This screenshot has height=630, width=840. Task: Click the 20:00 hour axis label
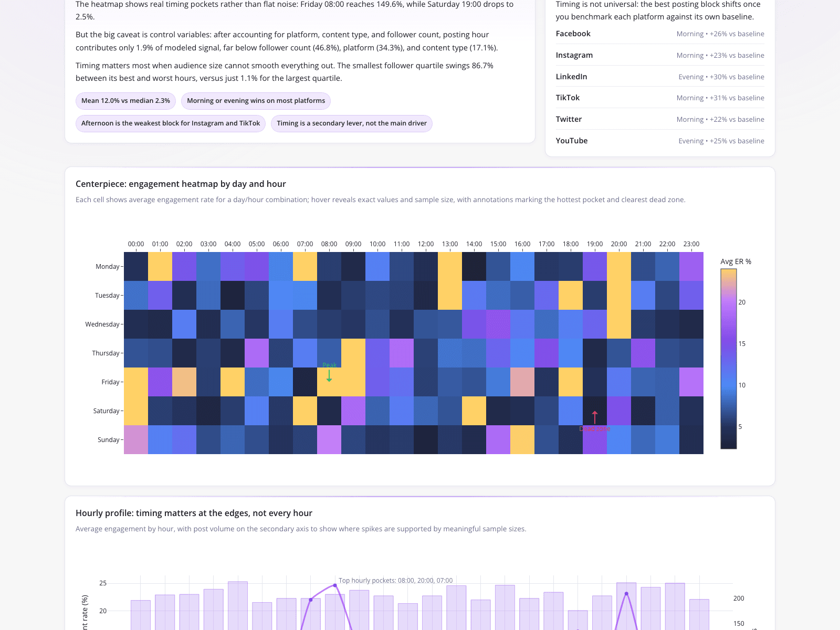click(x=619, y=244)
